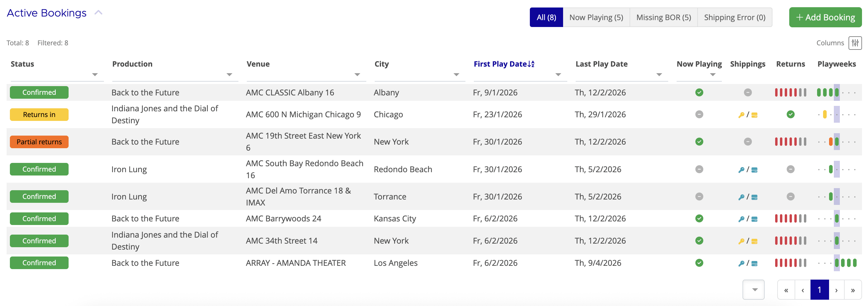Click the green Returns check icon on the Indiana Jones Chicago row
Viewport: 868px width, 306px height.
790,114
